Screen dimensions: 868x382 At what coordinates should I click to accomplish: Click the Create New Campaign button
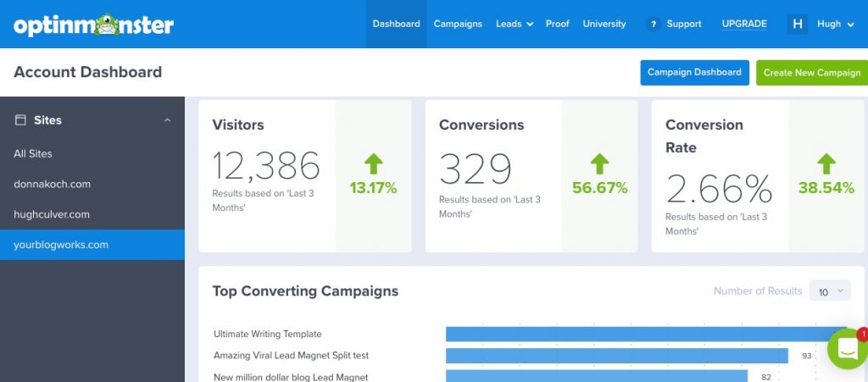812,73
